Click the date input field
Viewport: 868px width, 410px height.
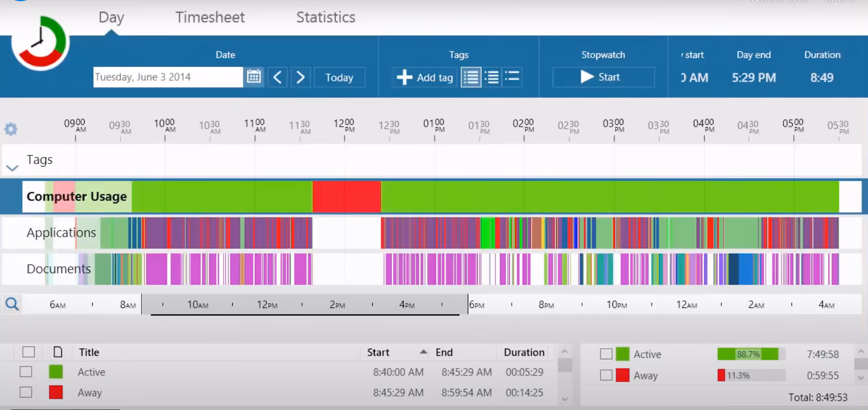tap(168, 77)
